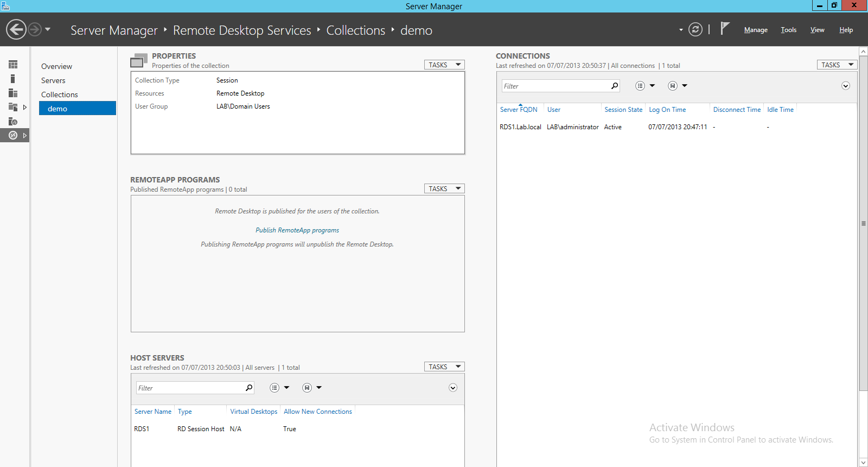
Task: Select the Local Server sidebar icon
Action: 13,79
